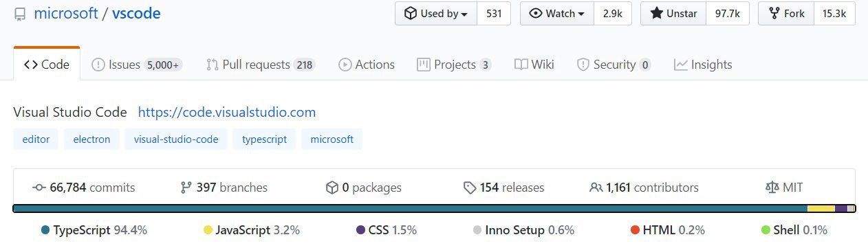Click the packages box icon

click(332, 188)
